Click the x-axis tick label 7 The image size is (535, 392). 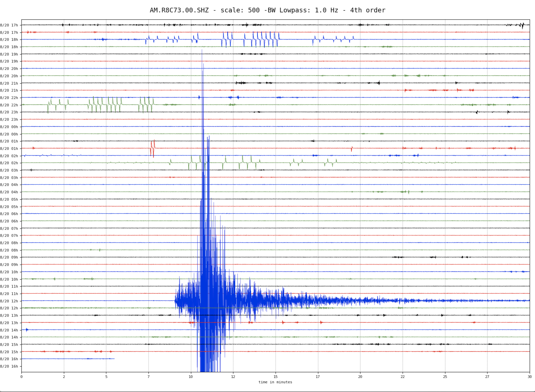click(x=148, y=377)
